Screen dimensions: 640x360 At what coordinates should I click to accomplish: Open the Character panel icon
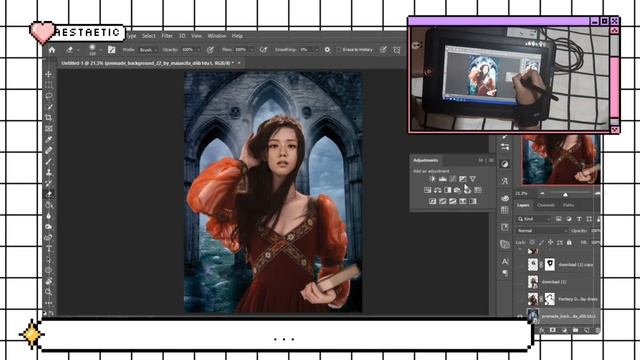[x=505, y=261]
